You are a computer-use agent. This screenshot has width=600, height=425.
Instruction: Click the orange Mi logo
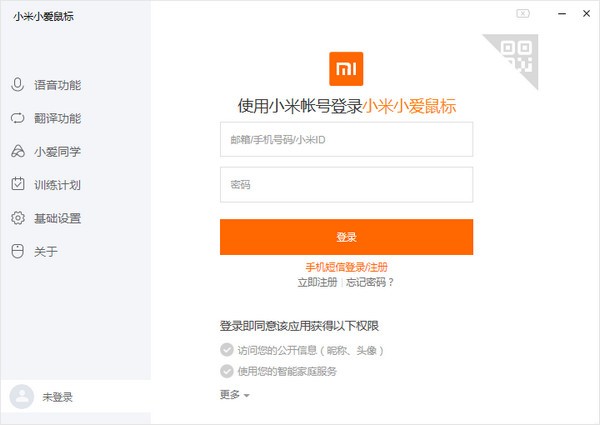346,69
